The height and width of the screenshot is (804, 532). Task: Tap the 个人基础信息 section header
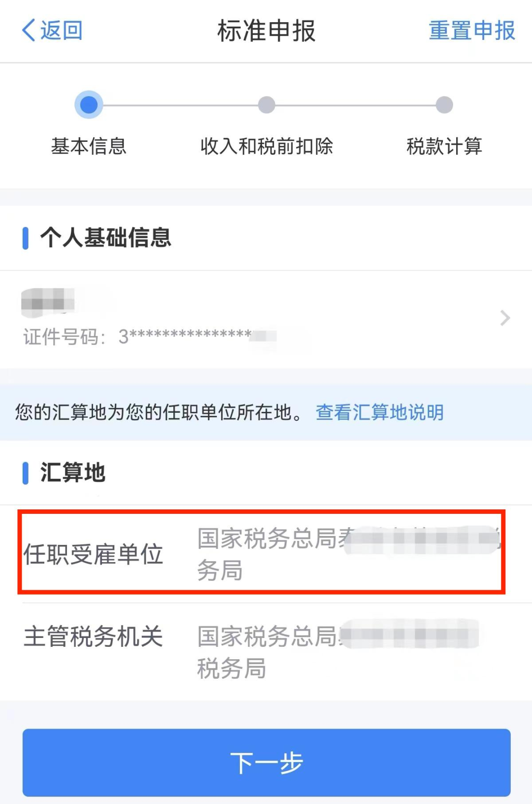tap(106, 237)
